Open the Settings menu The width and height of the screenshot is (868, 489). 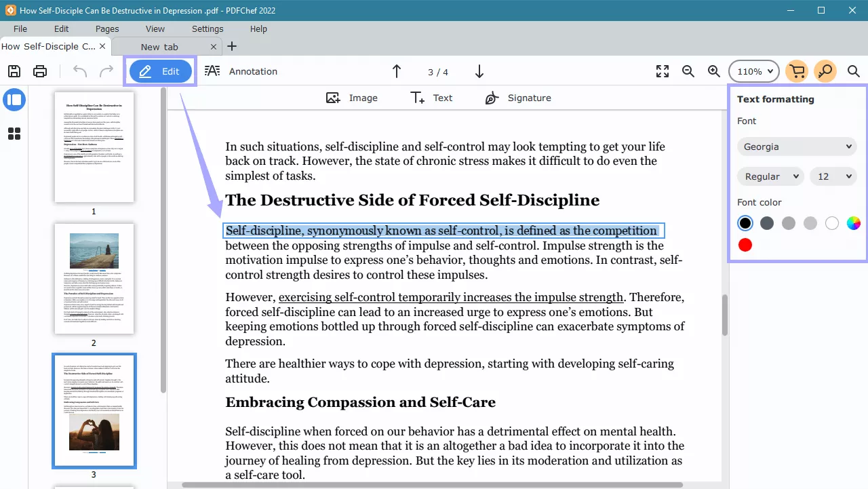[x=207, y=28]
